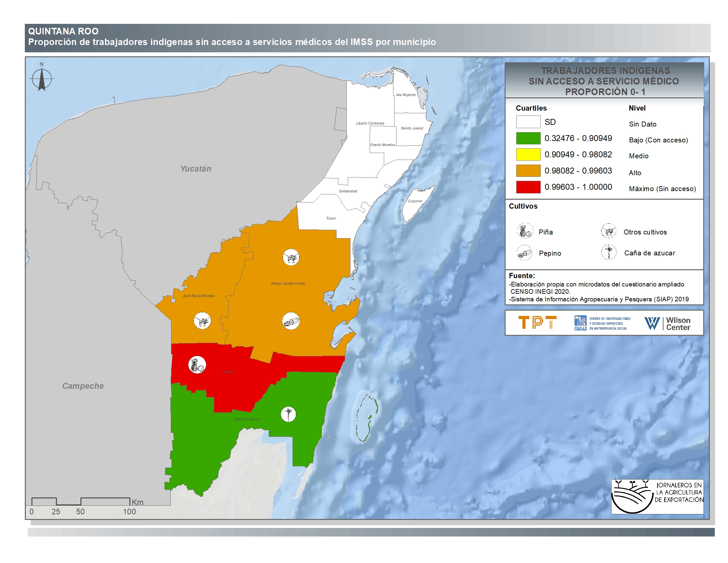Click the sugar cane icon on Othón P. Blanco
The width and height of the screenshot is (728, 563).
(x=288, y=414)
